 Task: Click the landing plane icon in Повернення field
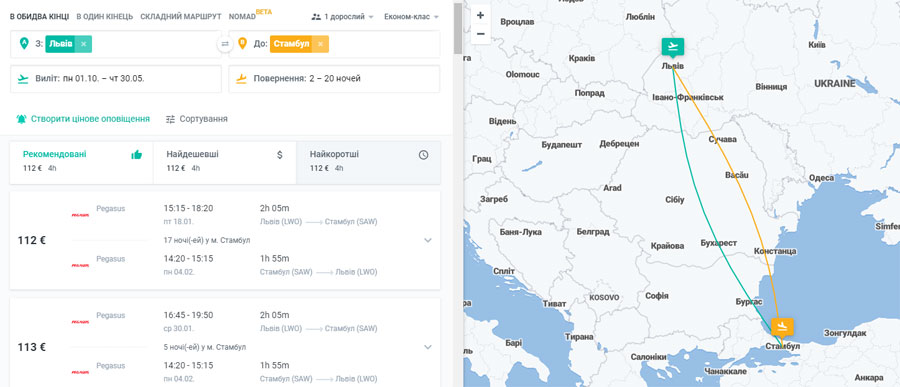point(242,79)
